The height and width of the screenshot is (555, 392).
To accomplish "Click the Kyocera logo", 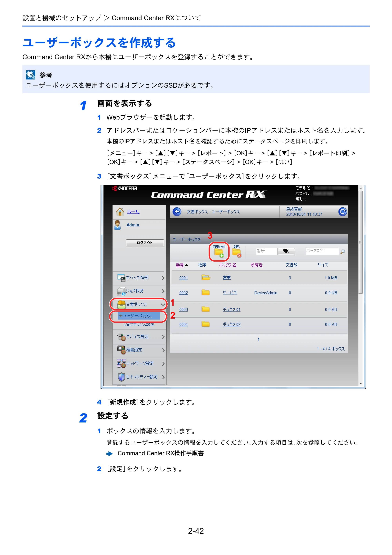I will [x=125, y=188].
